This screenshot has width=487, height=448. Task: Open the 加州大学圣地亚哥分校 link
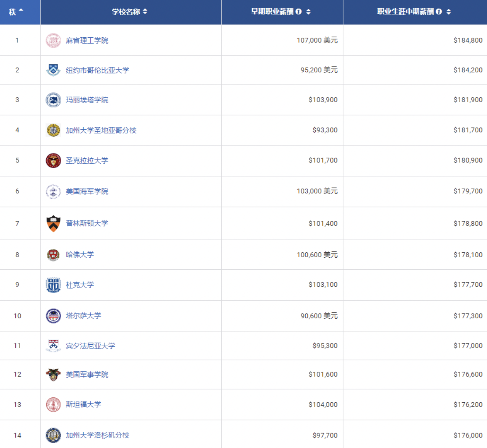tap(101, 130)
